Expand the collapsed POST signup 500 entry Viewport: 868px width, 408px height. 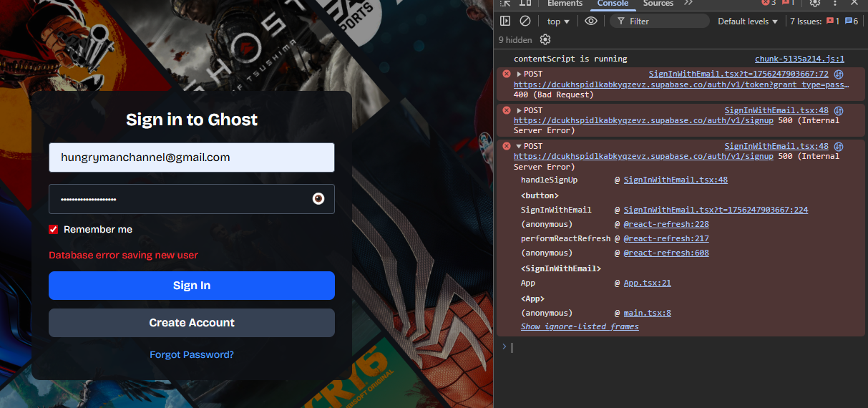click(519, 110)
